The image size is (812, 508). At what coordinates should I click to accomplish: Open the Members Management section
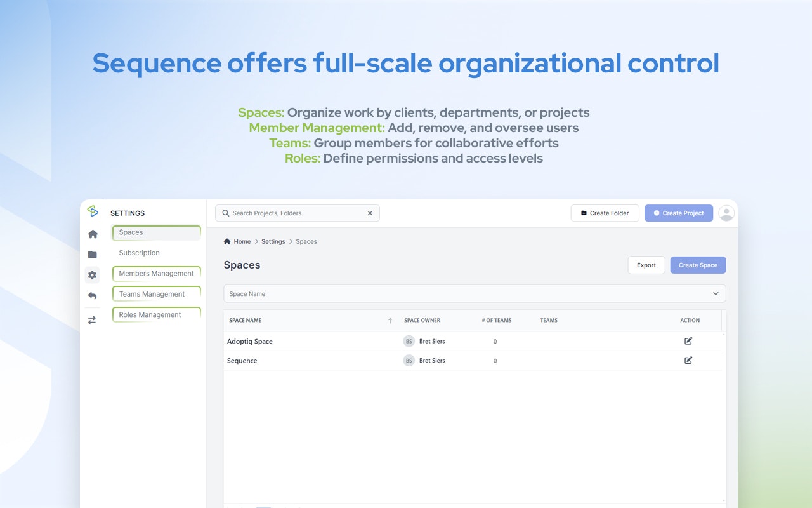(156, 273)
